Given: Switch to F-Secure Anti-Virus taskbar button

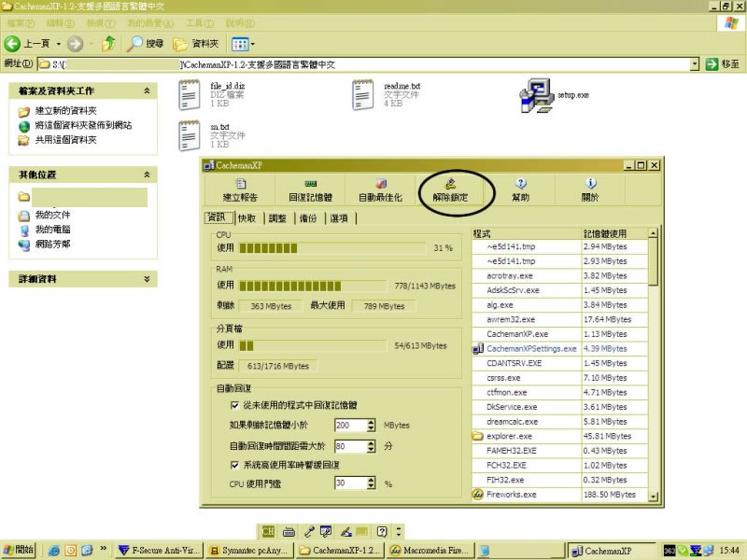Looking at the screenshot, I should (x=160, y=551).
